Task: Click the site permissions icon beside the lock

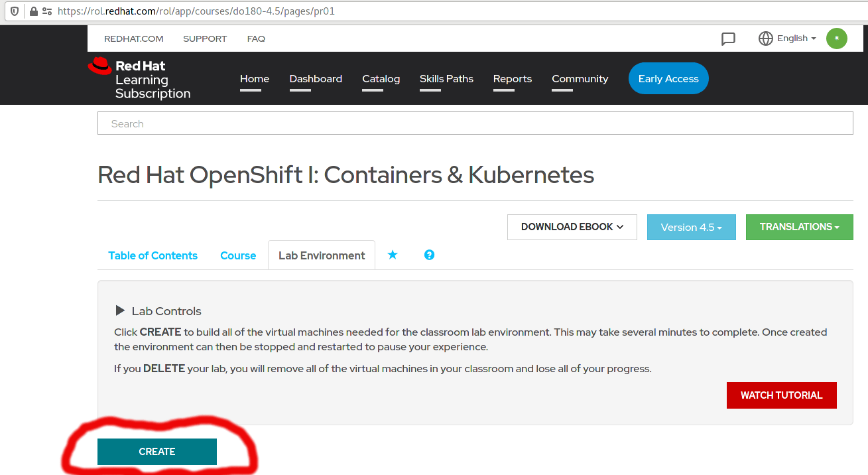Action: (x=46, y=11)
